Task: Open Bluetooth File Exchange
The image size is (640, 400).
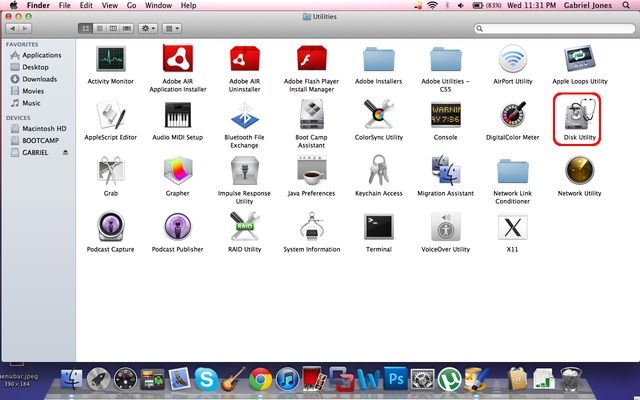Action: [x=244, y=115]
